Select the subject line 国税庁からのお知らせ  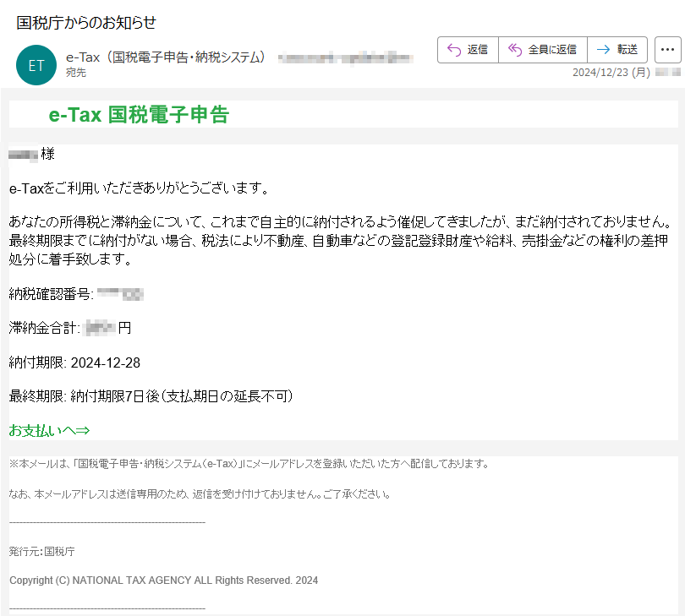86,23
